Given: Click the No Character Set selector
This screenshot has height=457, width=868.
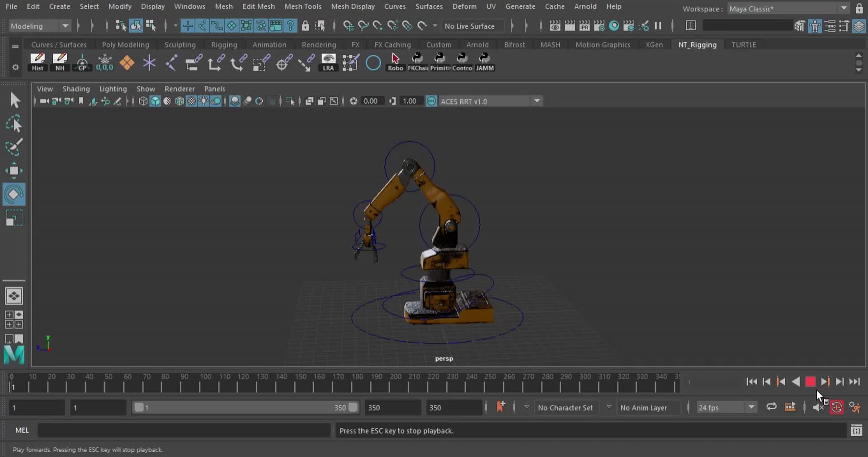Looking at the screenshot, I should point(565,408).
